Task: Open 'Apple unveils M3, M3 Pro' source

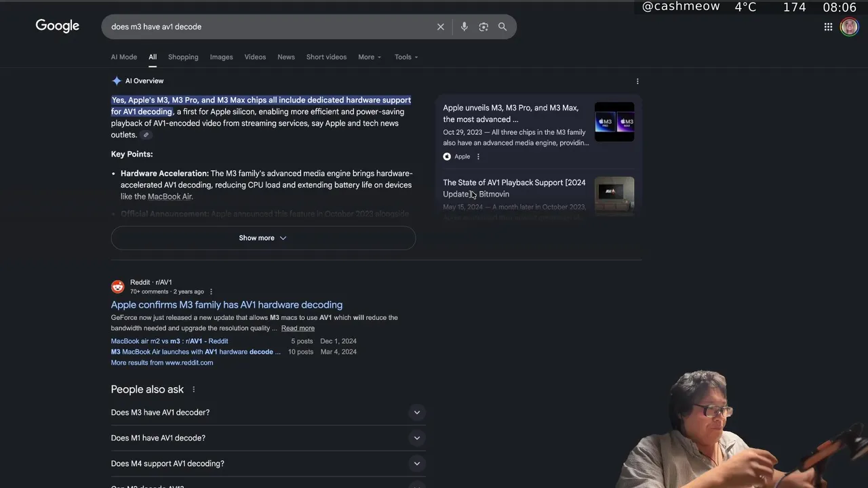Action: coord(511,113)
